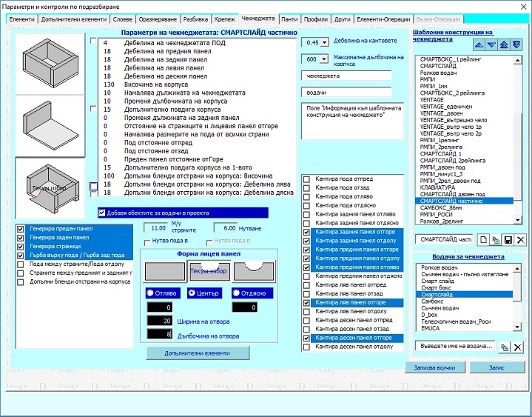Move template to top of list
Image resolution: width=532 pixels, height=417 pixels.
(x=504, y=45)
